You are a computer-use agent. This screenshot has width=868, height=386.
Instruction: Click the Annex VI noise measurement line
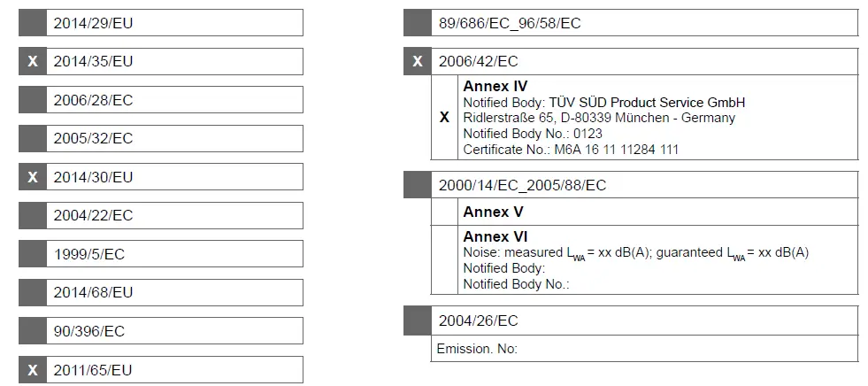[x=635, y=252]
